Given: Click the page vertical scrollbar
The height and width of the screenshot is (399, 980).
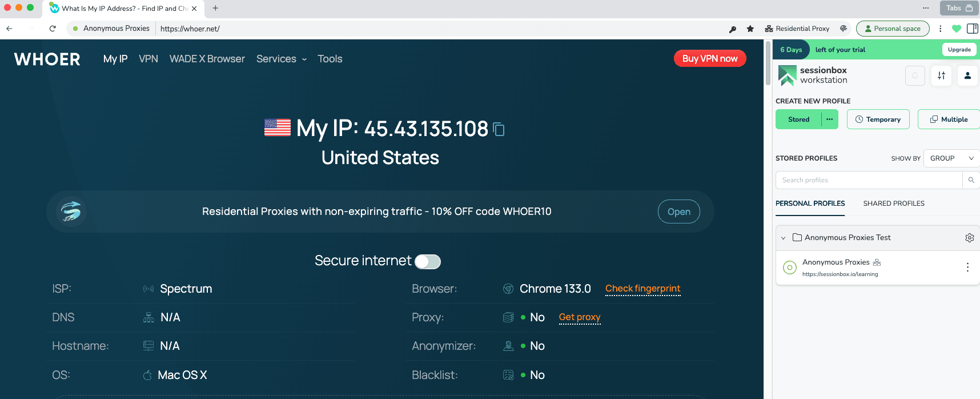Looking at the screenshot, I should point(768,64).
